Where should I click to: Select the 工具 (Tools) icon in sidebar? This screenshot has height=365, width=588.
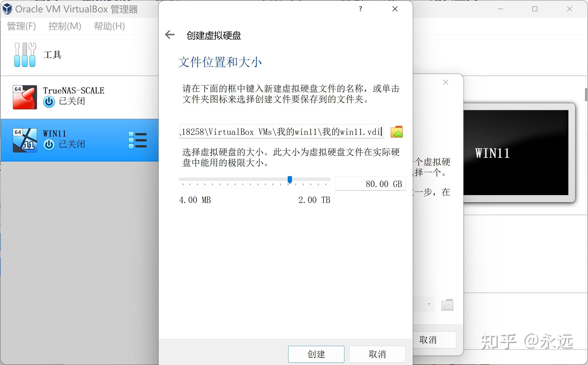[25, 54]
